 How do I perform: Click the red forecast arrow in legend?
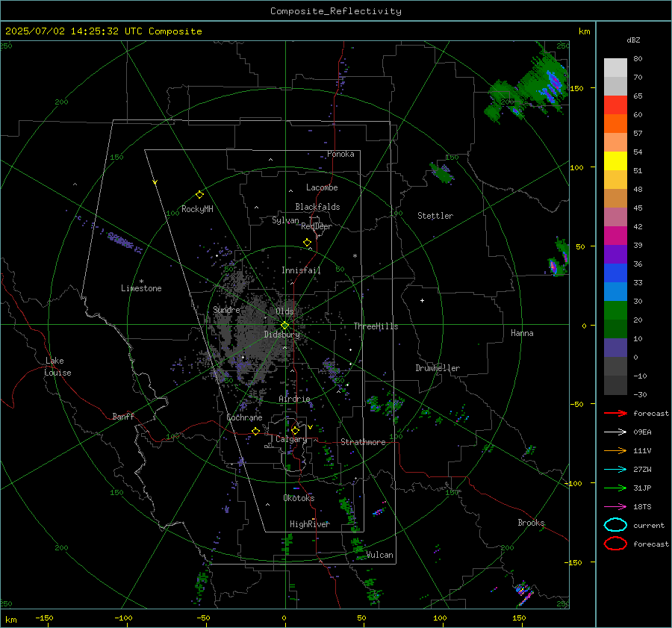[x=615, y=413]
